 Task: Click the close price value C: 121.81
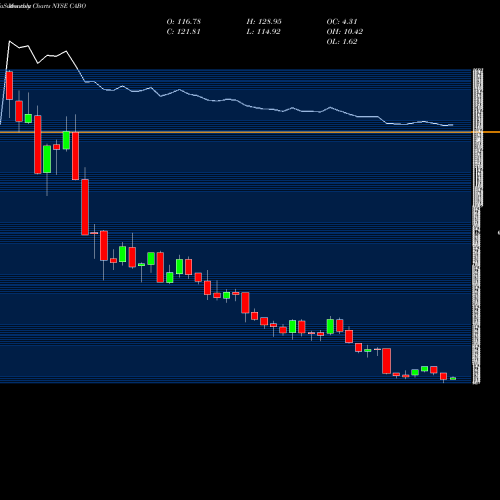pyautogui.click(x=183, y=32)
